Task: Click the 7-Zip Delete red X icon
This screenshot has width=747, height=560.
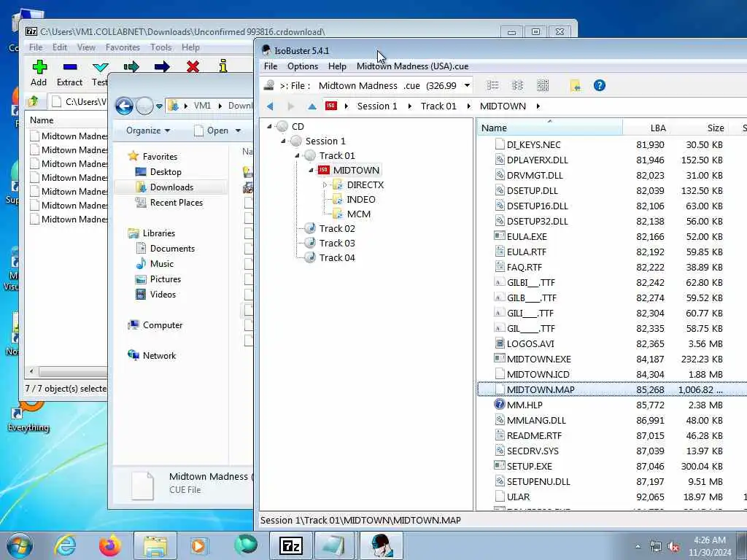Action: click(193, 66)
